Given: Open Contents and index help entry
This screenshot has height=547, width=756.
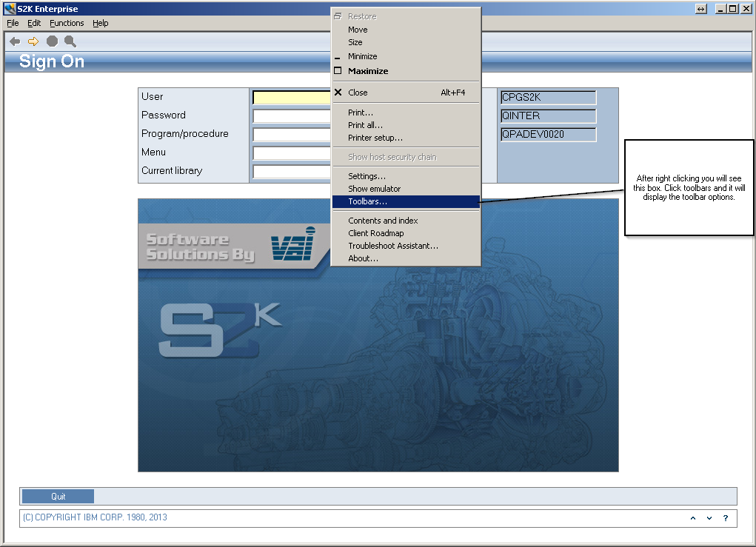Looking at the screenshot, I should click(406, 221).
